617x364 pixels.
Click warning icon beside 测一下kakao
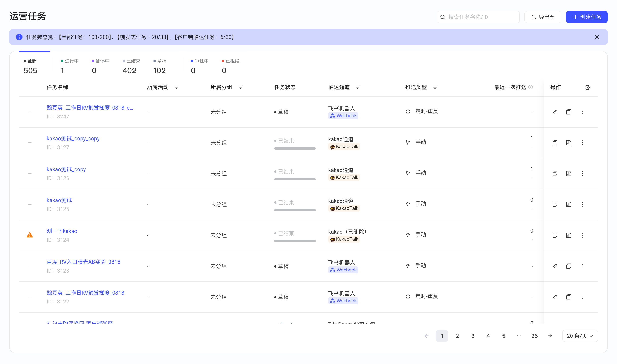tap(30, 235)
